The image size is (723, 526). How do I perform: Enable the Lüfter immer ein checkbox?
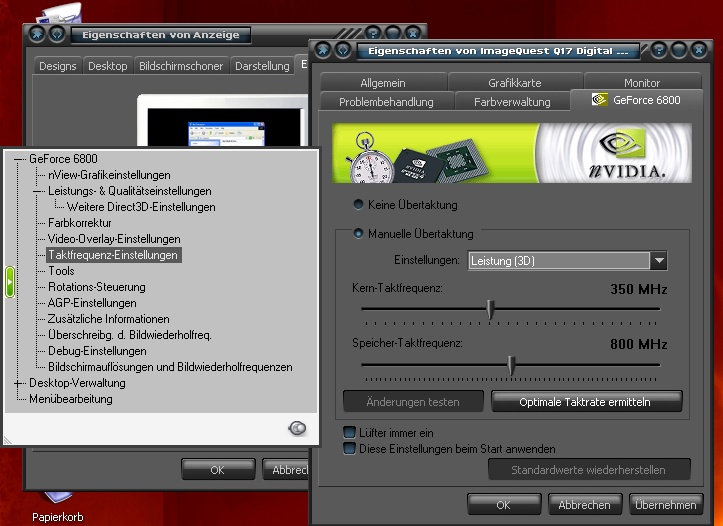(349, 432)
